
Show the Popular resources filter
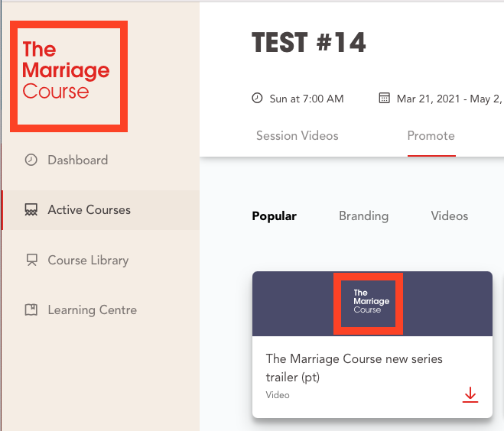pos(274,215)
